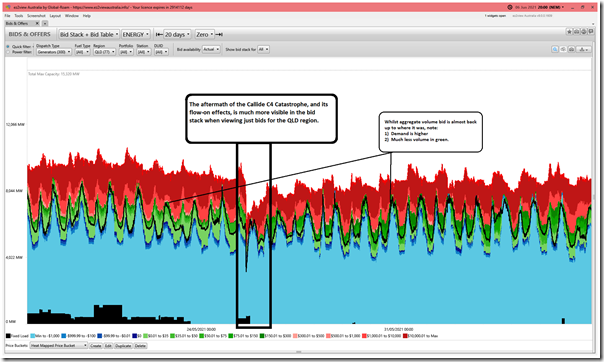
Task: Open the Region QLD dropdown
Action: point(104,52)
